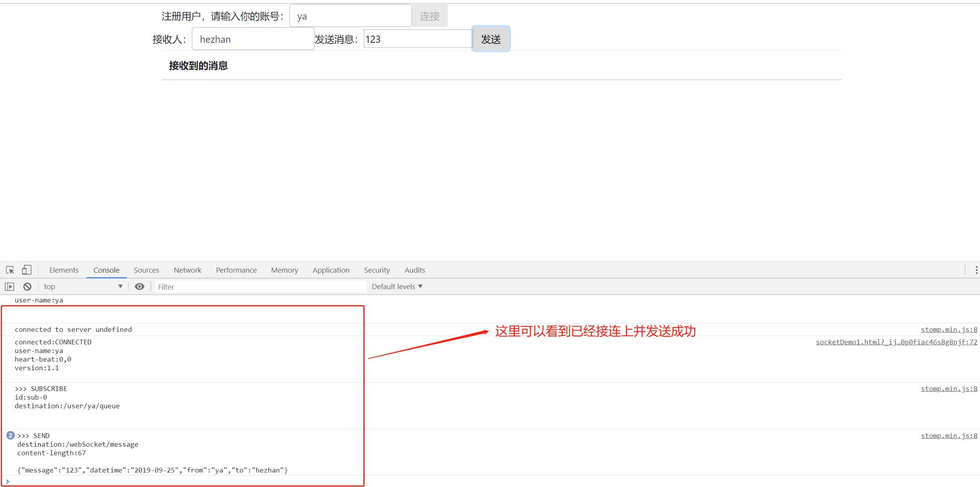Open the socketDemo1.html source link
Image resolution: width=980 pixels, height=487 pixels.
(x=896, y=342)
